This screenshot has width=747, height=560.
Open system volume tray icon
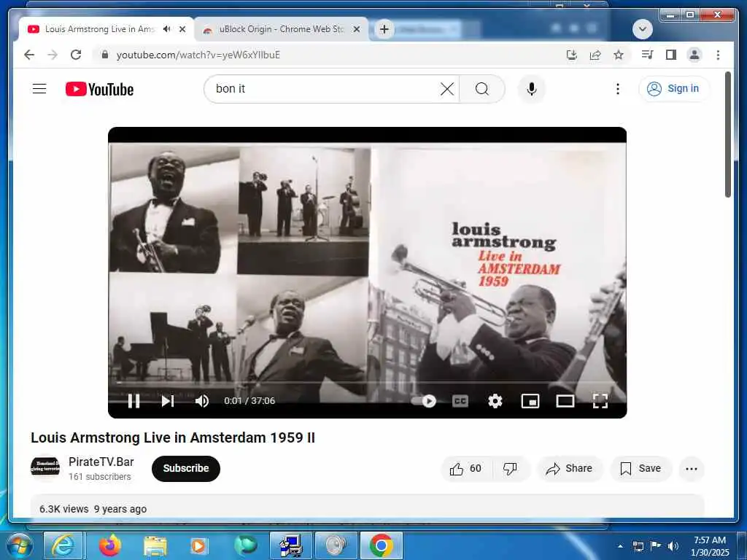673,546
